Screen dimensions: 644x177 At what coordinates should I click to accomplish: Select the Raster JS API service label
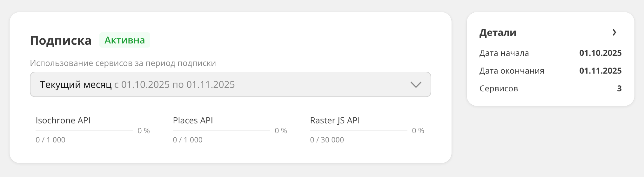(335, 121)
